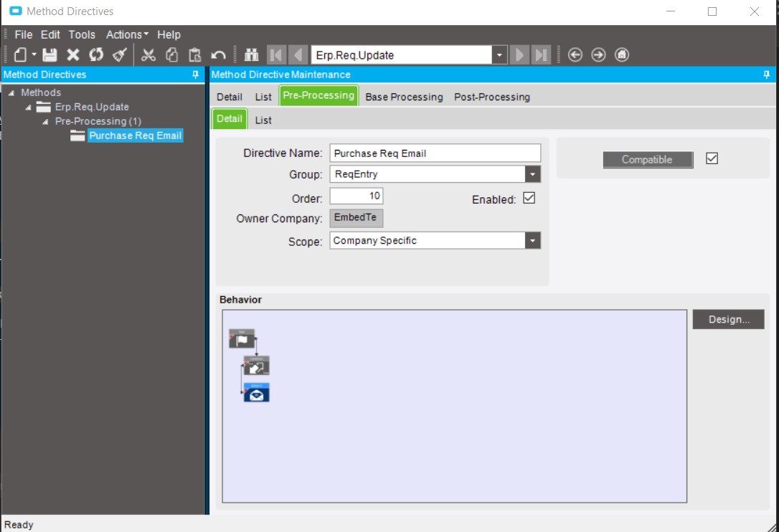Open the Erp.Req.Update method dropdown

[499, 55]
